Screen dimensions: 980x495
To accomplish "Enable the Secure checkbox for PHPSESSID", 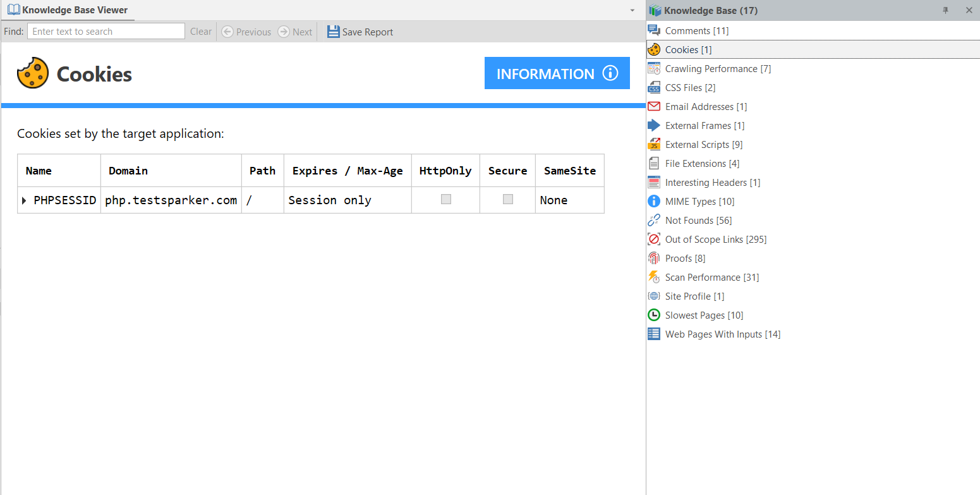I will (507, 199).
